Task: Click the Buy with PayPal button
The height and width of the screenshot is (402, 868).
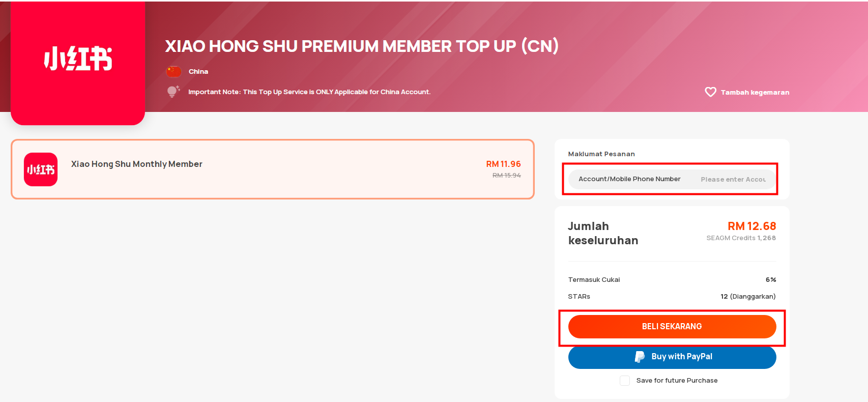Action: point(672,357)
